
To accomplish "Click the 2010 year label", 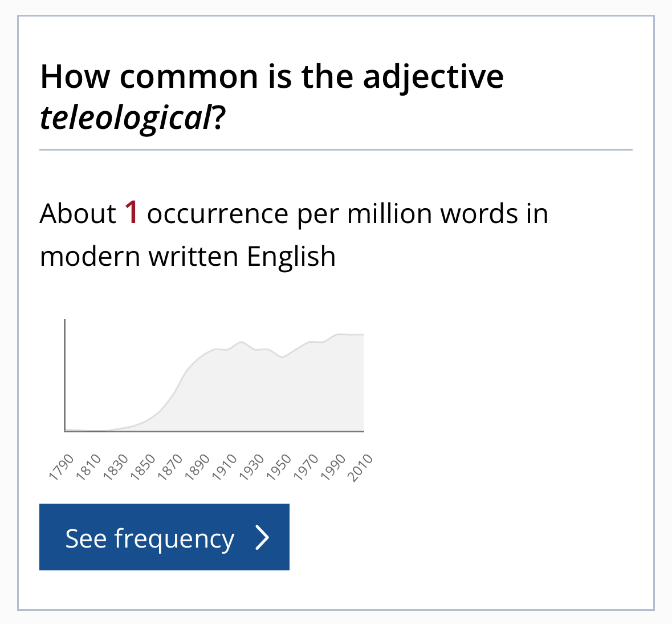I will point(360,467).
